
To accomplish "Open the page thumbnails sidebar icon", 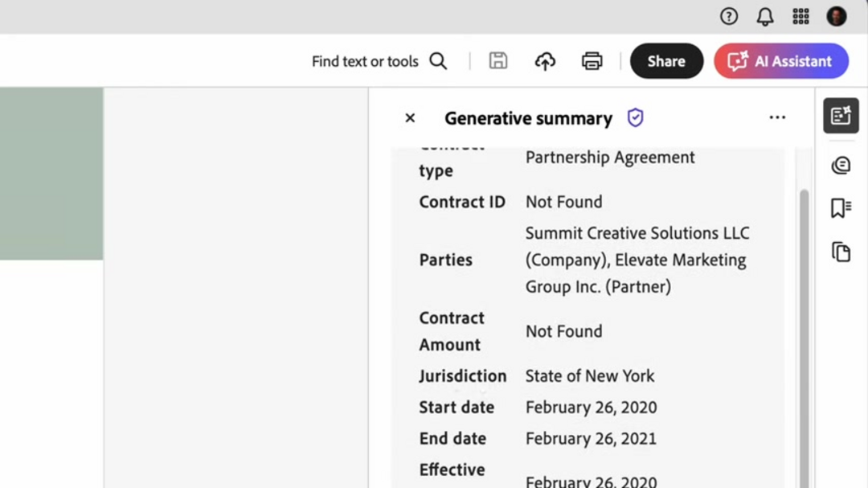I will point(841,252).
